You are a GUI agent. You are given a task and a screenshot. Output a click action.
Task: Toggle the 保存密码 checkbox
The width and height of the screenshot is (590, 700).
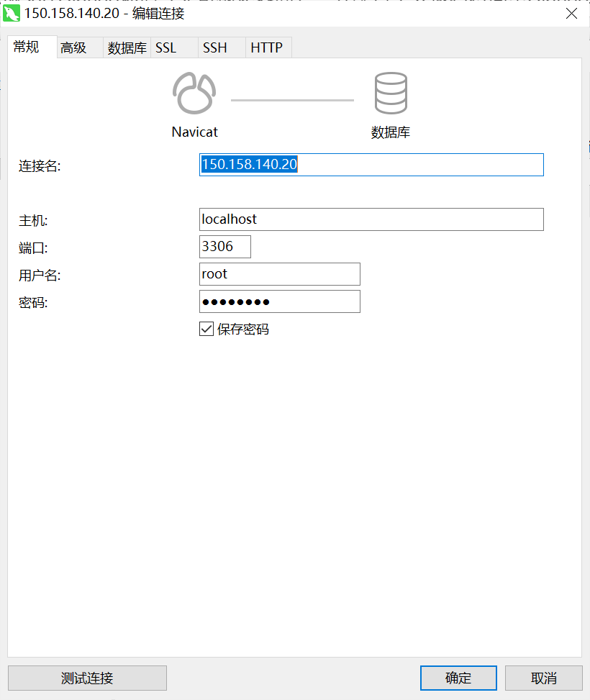pyautogui.click(x=206, y=329)
